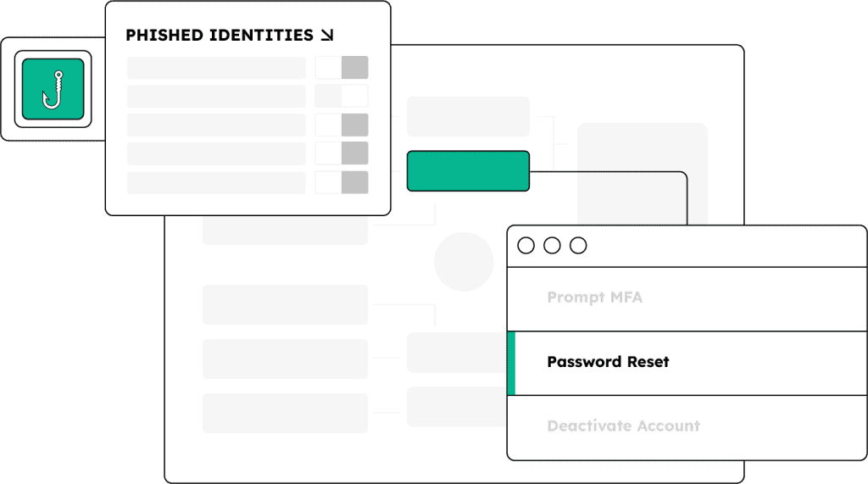Toggle the first phished identity switch

coord(342,68)
